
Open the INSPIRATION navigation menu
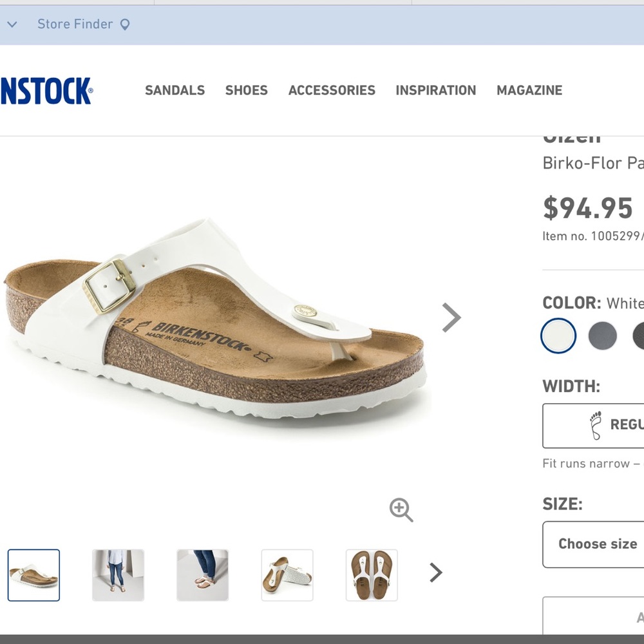point(435,90)
